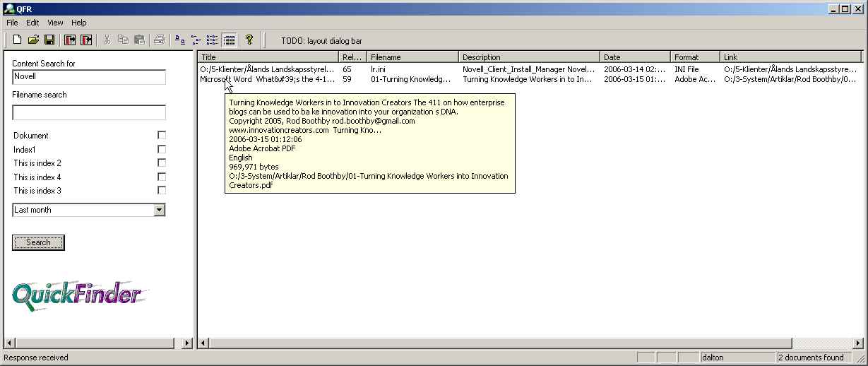Click the Open folder toolbar icon

point(33,40)
